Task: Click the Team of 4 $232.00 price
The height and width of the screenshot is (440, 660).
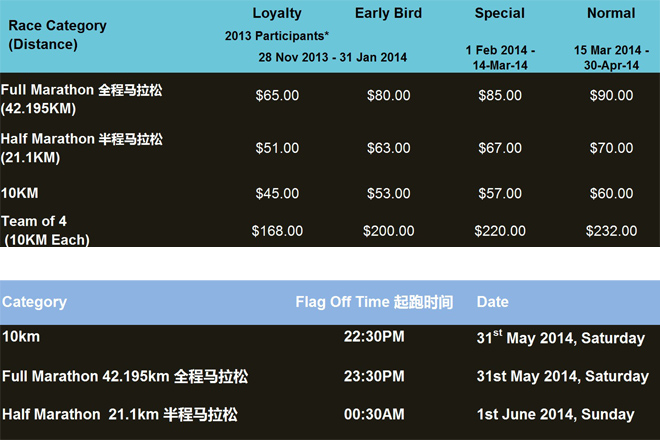Action: 611,230
